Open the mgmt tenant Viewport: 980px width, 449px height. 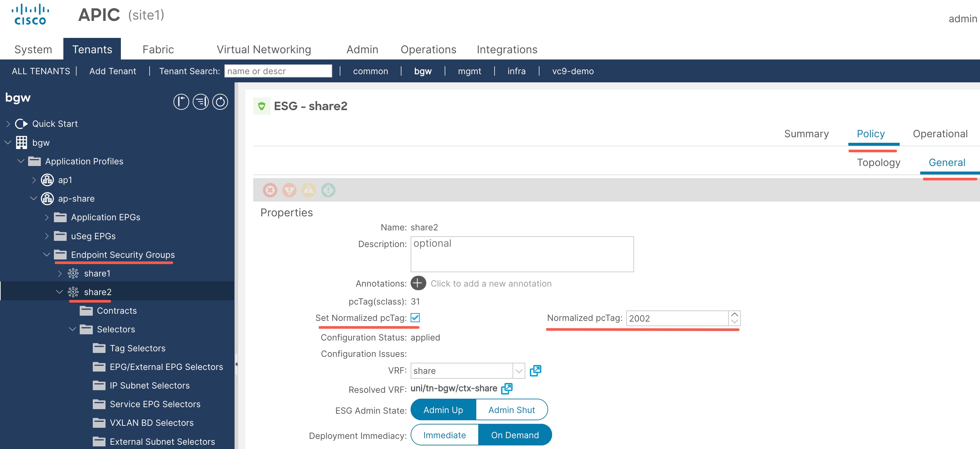469,71
